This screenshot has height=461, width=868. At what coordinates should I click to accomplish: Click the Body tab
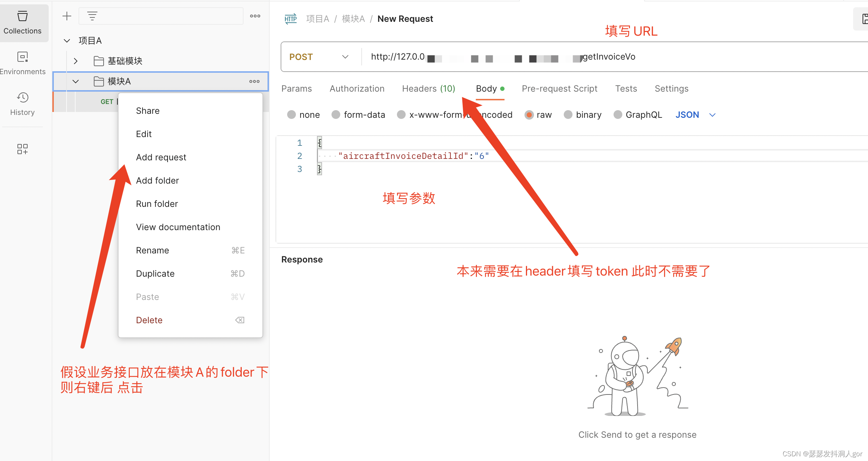[487, 88]
